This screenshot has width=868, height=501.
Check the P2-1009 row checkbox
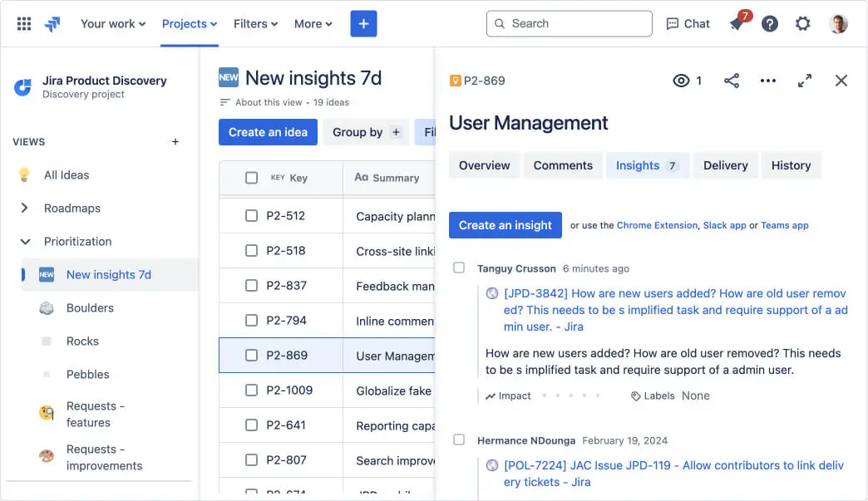[251, 390]
